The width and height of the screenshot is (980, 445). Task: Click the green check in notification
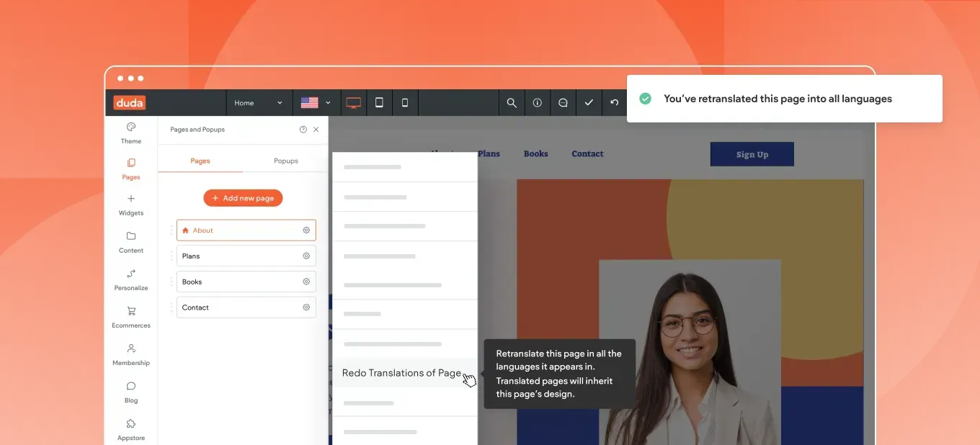click(645, 99)
